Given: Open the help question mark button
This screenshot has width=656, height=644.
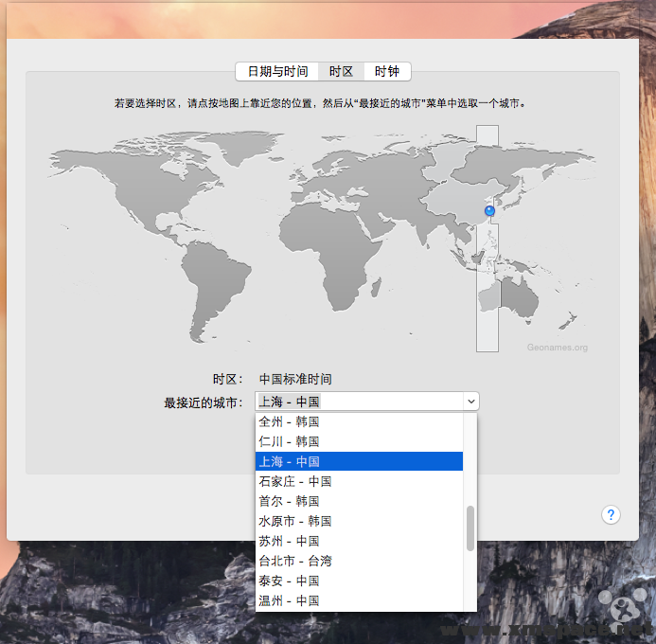Looking at the screenshot, I should click(x=611, y=514).
